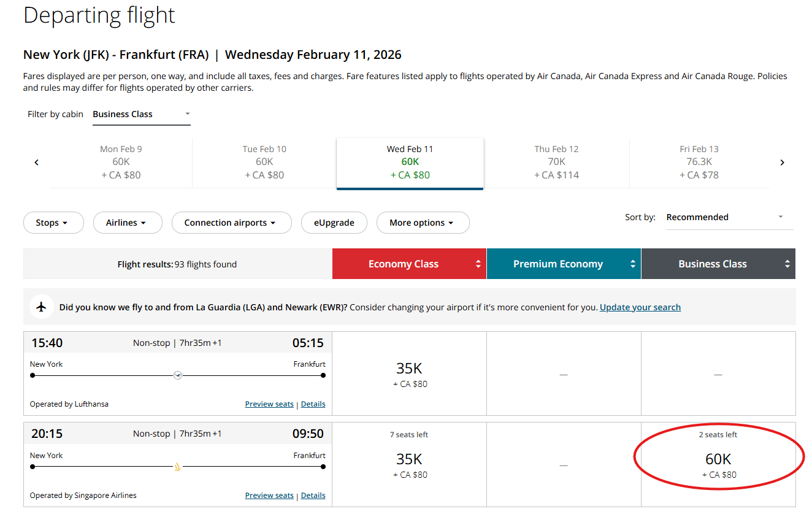Open Details for the Singapore Airlines flight
Screen dimensions: 812x509
coord(313,496)
